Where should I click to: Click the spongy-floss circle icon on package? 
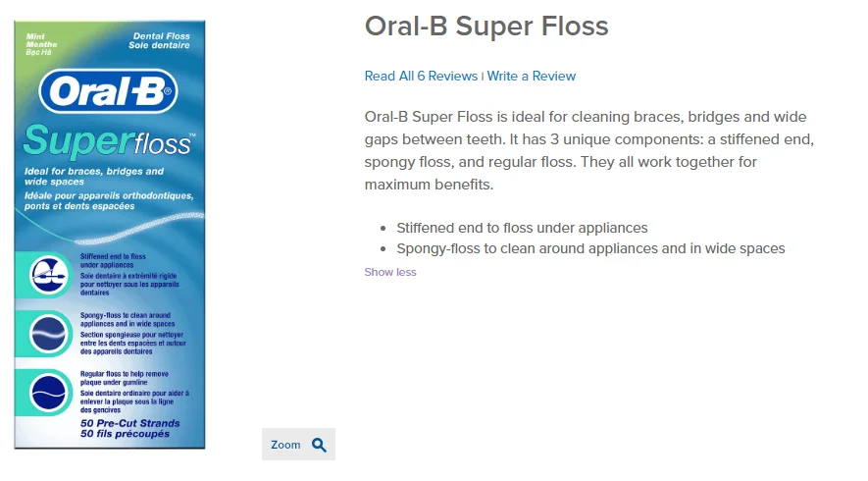point(48,333)
